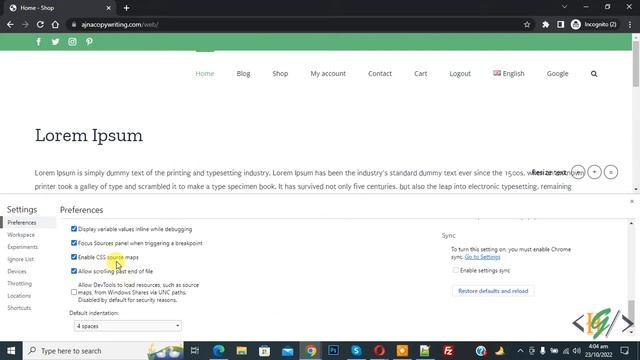This screenshot has height=360, width=640.
Task: Open the Incognito profile indicator
Action: coord(594,24)
